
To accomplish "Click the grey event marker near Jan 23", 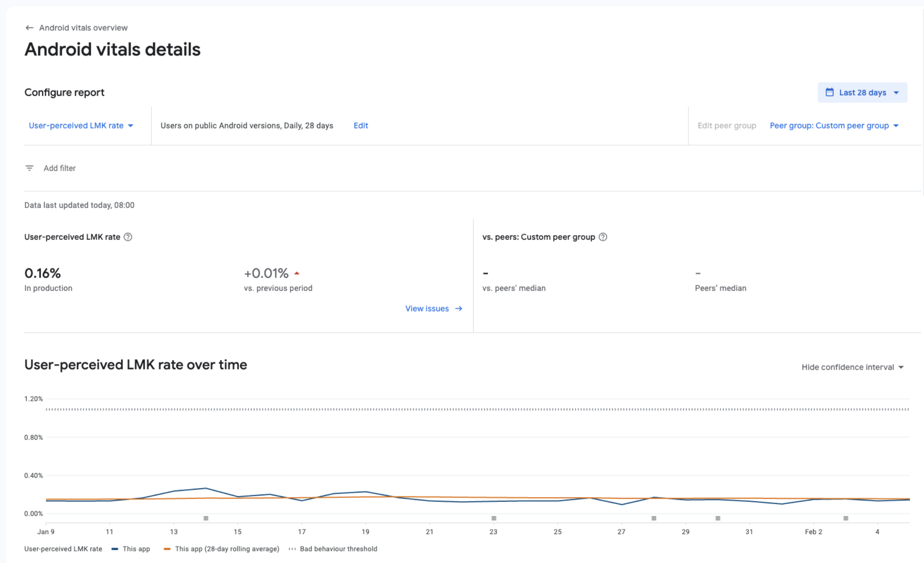I will tap(494, 518).
